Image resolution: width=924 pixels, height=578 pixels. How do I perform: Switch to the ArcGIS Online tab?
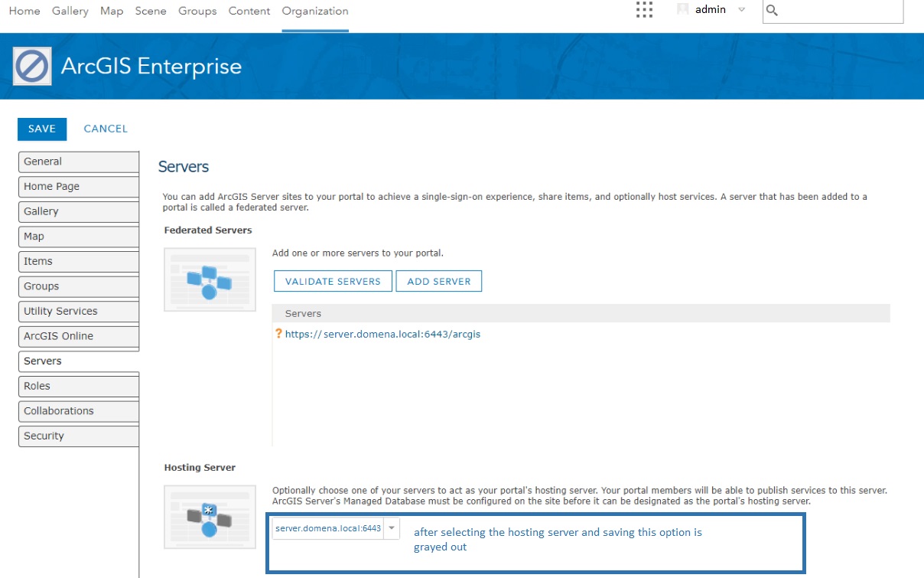click(79, 335)
